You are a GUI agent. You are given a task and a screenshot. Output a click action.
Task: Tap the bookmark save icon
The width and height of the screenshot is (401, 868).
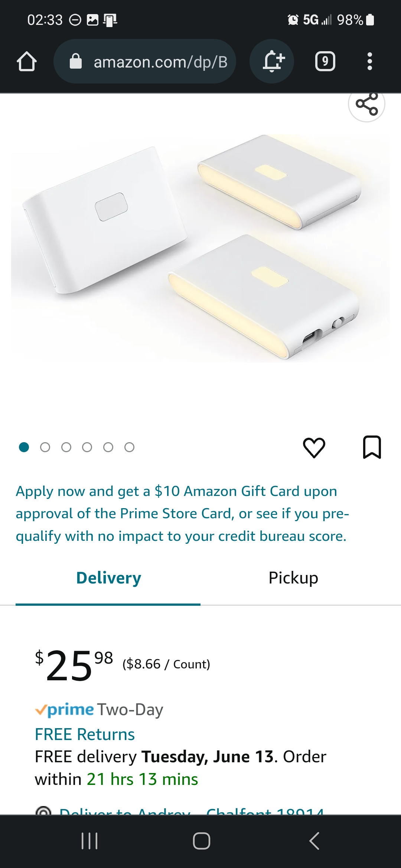point(372,447)
